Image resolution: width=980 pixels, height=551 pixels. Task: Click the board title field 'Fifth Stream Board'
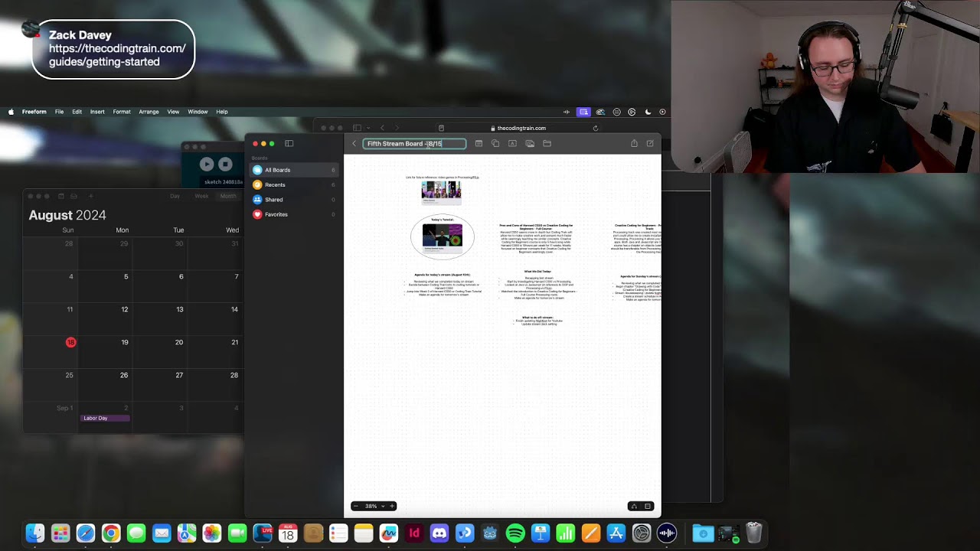414,143
